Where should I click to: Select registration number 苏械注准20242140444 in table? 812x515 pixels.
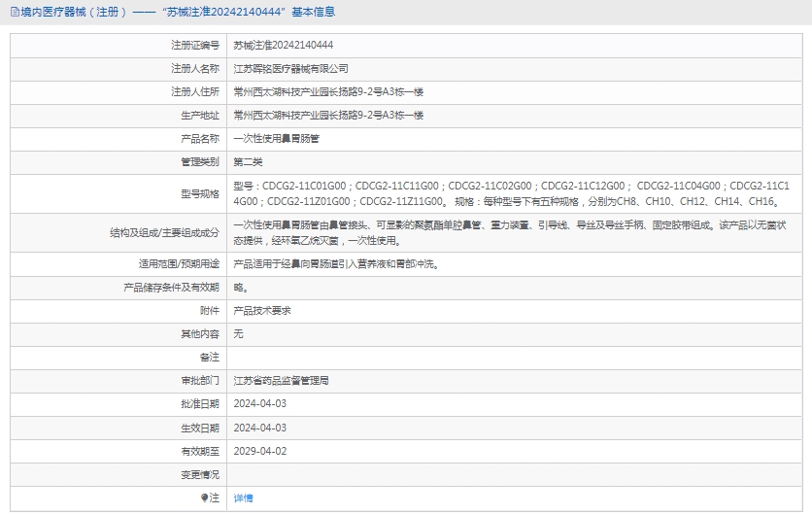(x=284, y=46)
